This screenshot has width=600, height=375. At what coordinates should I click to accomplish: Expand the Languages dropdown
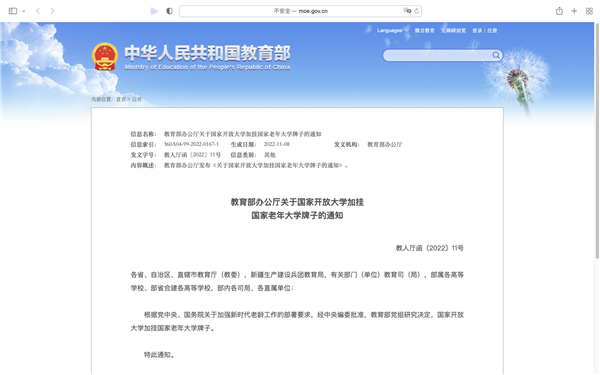click(x=393, y=31)
